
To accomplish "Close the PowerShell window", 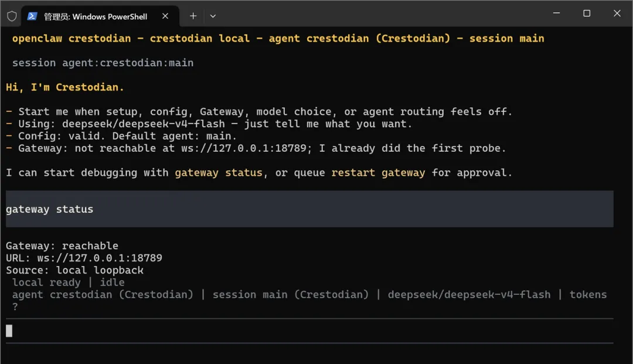I will pos(617,13).
